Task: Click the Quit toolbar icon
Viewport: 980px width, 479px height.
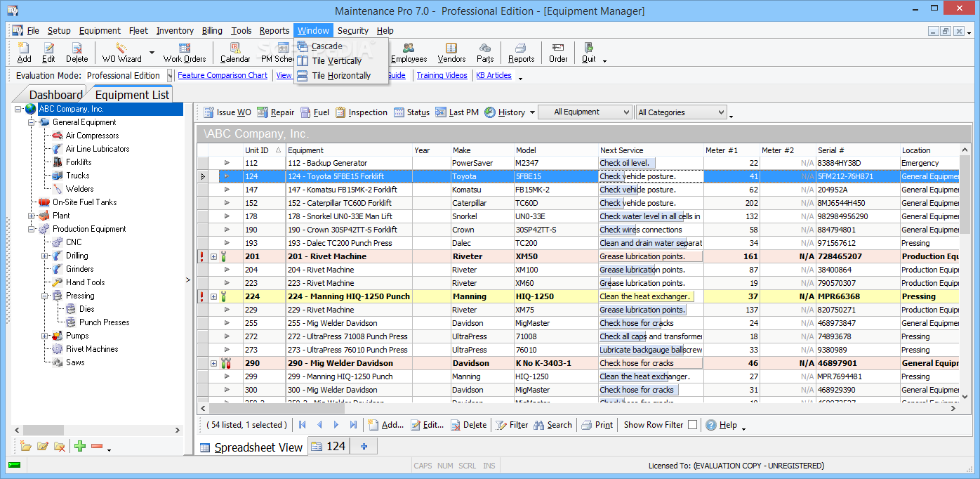Action: (x=589, y=53)
